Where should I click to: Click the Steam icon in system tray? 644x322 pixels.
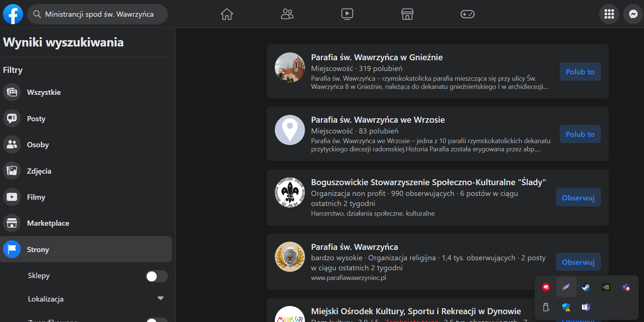click(x=586, y=287)
